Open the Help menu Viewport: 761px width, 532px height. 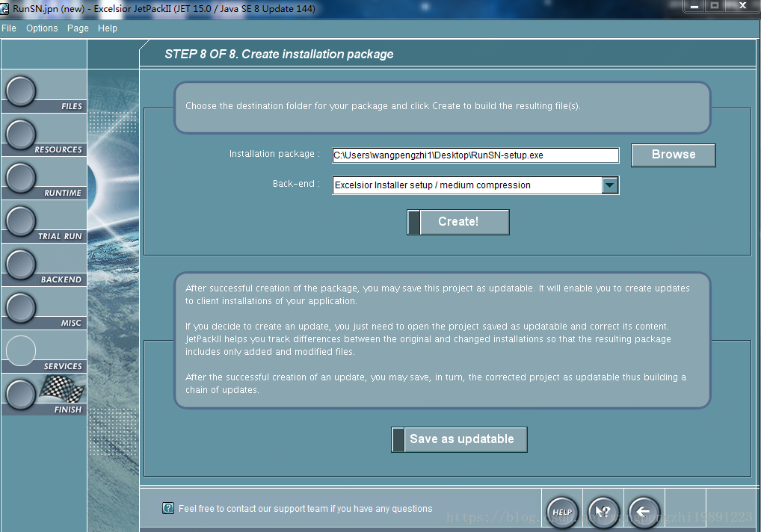107,28
